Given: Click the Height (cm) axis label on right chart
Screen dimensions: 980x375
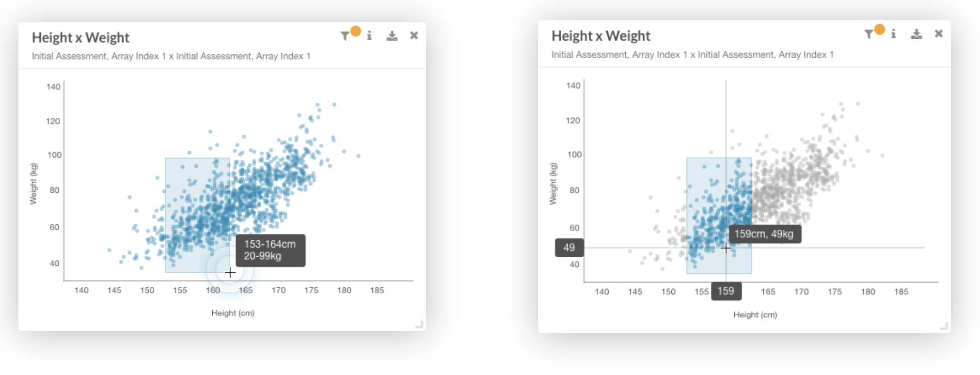Looking at the screenshot, I should 755,315.
